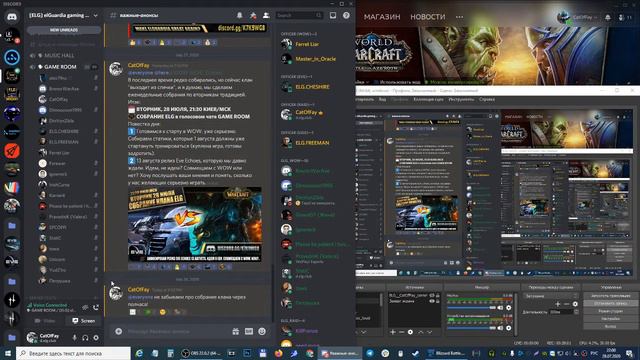Open the gift icon in message box
Image resolution: width=640 pixels, height=360 pixels.
pos(236,331)
